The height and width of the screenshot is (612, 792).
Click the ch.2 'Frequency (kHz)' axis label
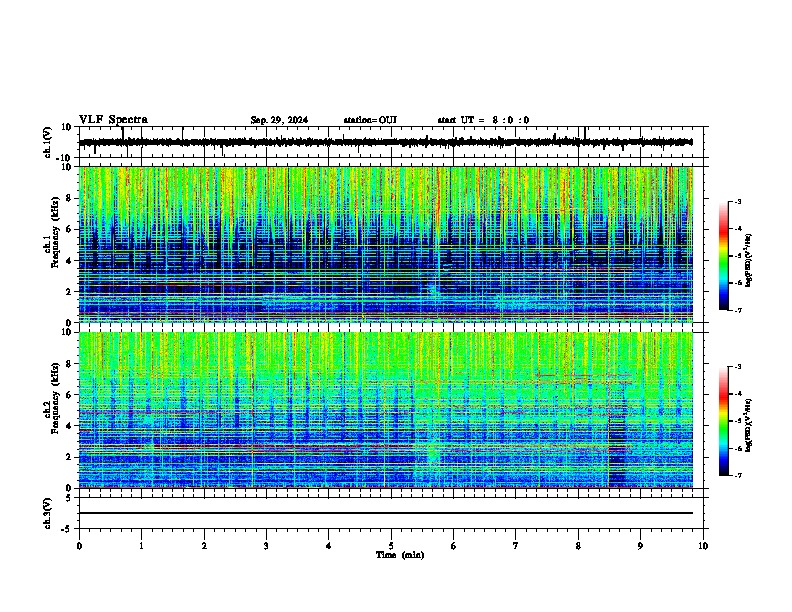pyautogui.click(x=55, y=398)
